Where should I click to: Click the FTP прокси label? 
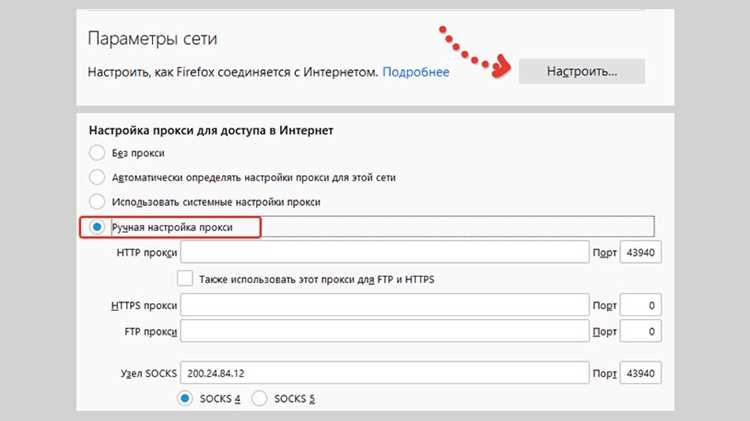click(151, 332)
